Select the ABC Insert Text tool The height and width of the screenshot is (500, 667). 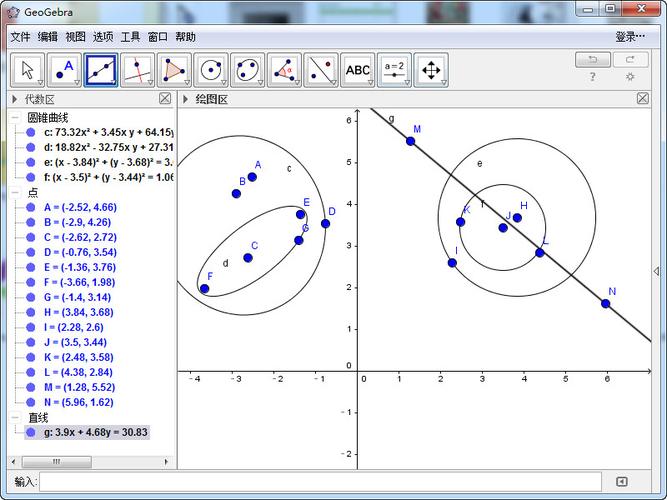pos(357,70)
